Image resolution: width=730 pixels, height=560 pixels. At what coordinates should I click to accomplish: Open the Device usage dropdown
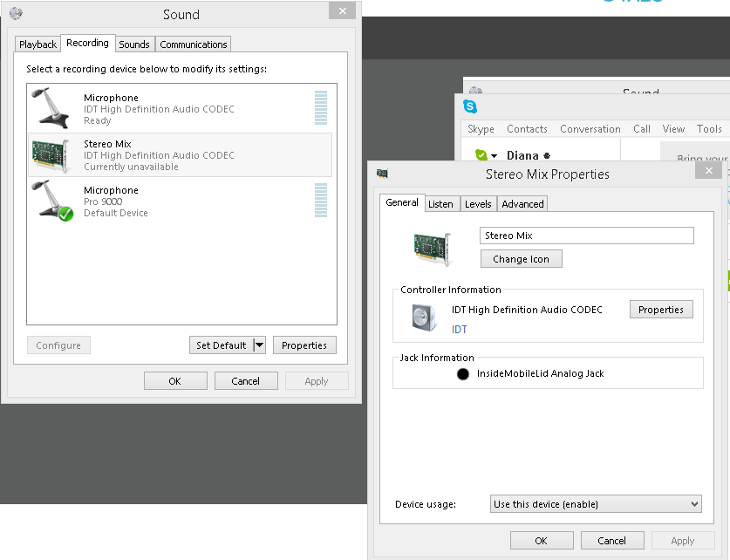pyautogui.click(x=596, y=503)
